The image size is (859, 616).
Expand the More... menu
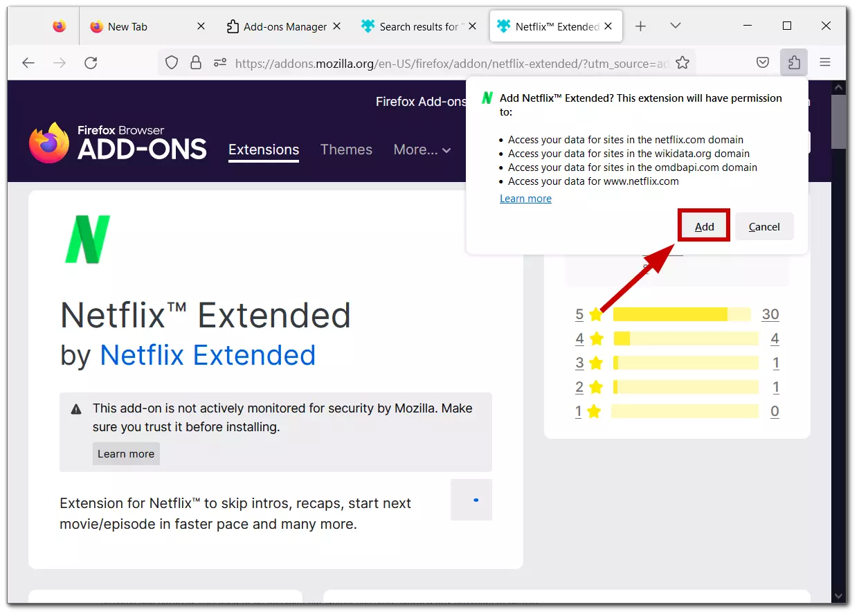[422, 150]
